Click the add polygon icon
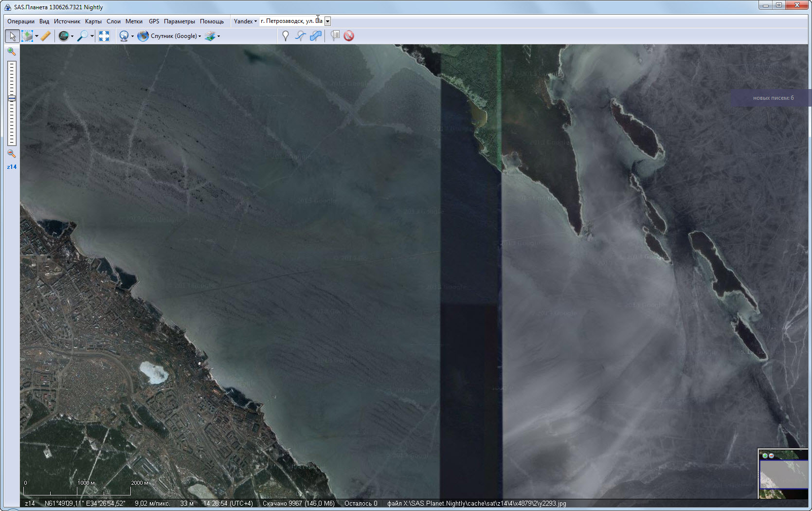The image size is (812, 511). pos(316,36)
